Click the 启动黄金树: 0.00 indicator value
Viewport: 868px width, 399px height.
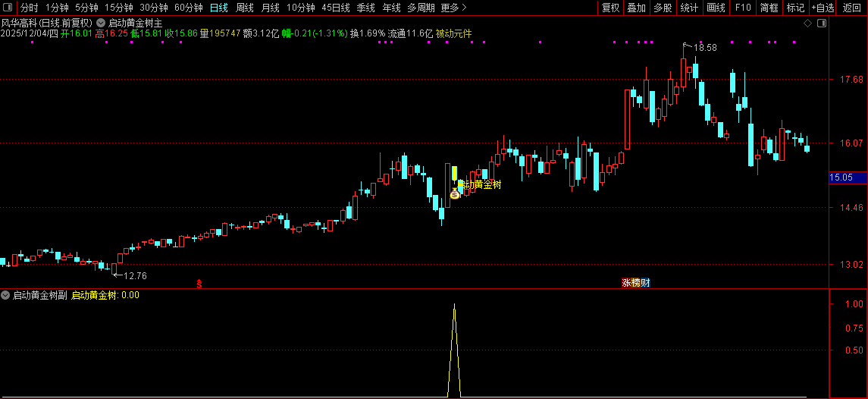click(x=105, y=295)
